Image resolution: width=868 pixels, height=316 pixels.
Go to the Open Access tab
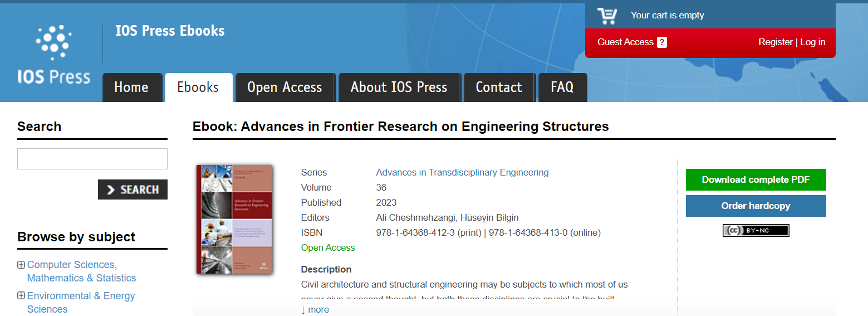pos(285,87)
